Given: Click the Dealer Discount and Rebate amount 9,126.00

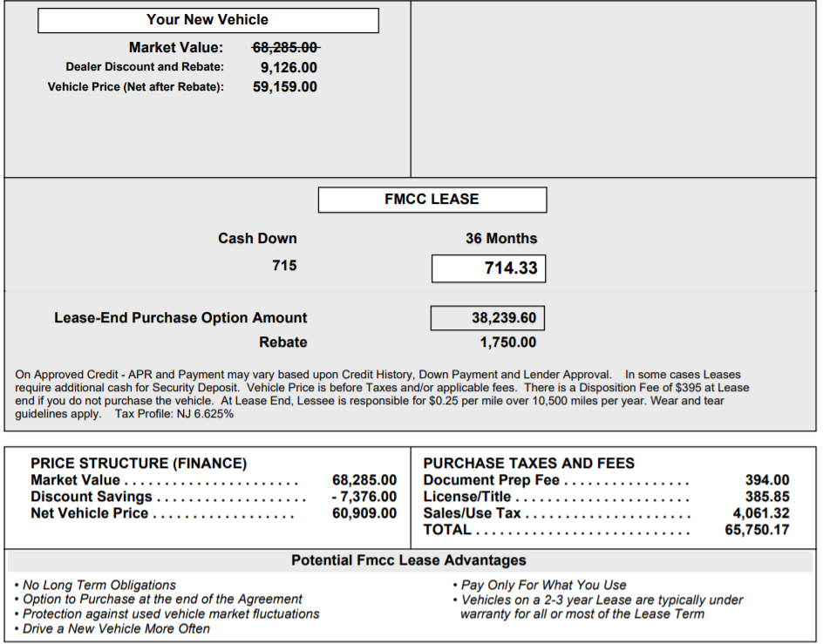Looking at the screenshot, I should point(289,68).
